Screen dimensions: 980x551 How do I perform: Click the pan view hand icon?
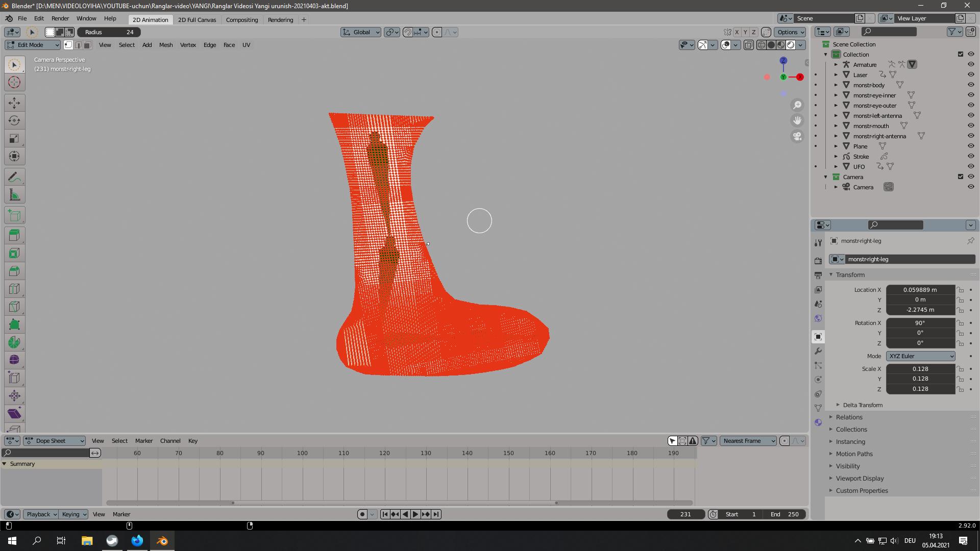[x=797, y=120]
